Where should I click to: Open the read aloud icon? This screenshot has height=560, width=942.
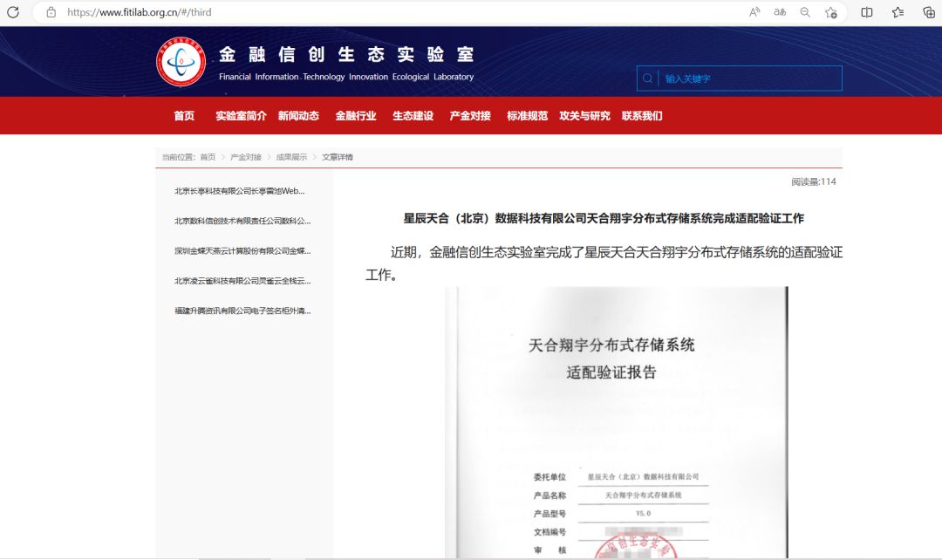tap(754, 12)
